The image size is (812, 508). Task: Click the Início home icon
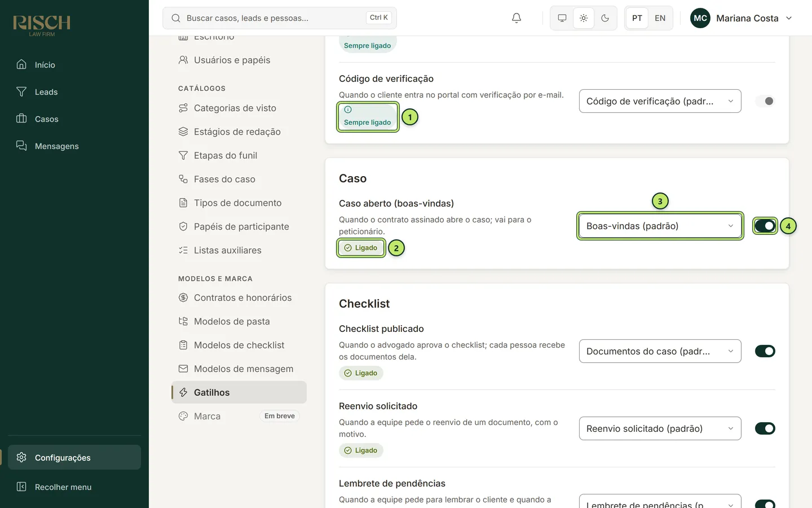[21, 64]
